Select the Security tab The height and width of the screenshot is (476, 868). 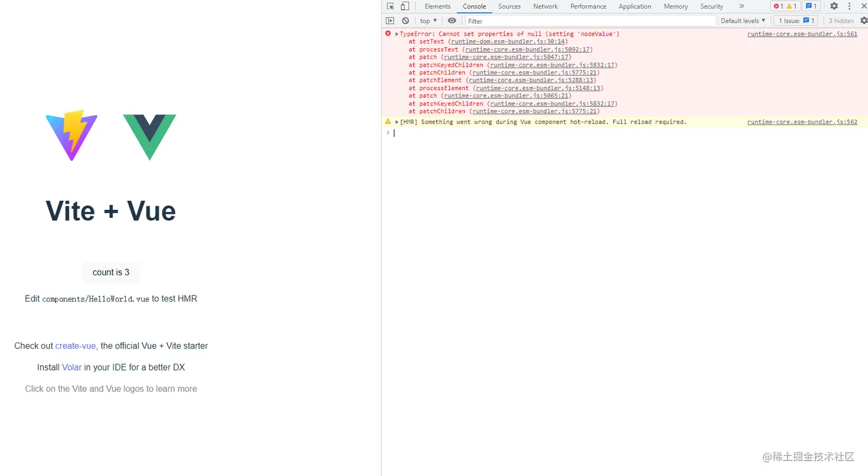pos(712,6)
